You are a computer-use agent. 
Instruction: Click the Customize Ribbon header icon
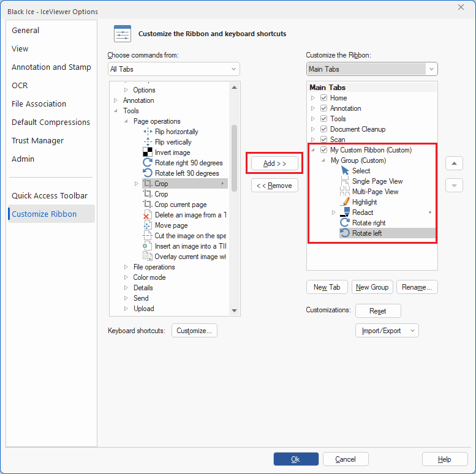[123, 34]
